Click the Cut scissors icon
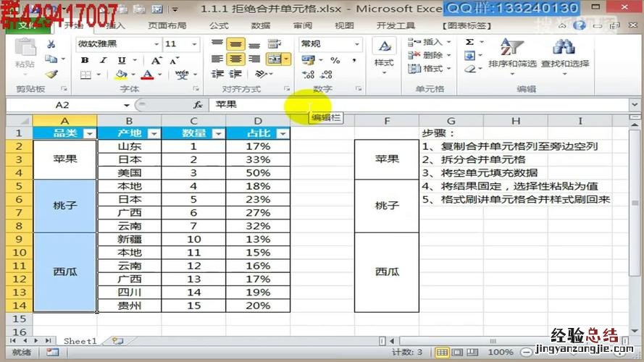The width and height of the screenshot is (644, 362). 51,45
